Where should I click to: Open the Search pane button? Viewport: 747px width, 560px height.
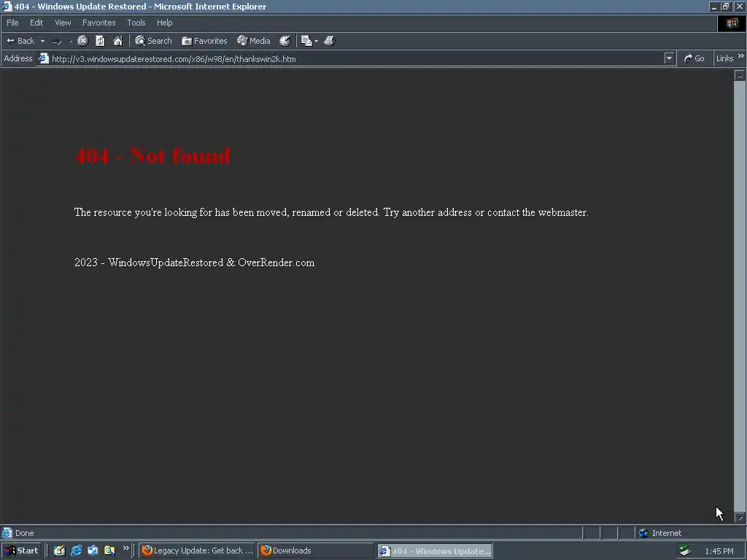click(x=153, y=41)
